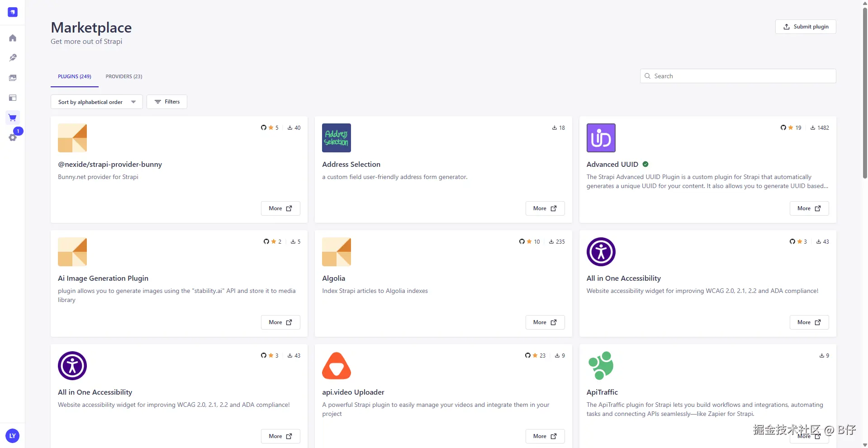Click the api.video Uploader plugin logo

336,366
